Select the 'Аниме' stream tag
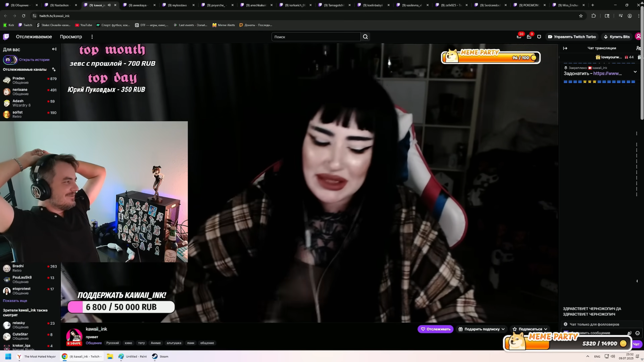 click(156, 343)
